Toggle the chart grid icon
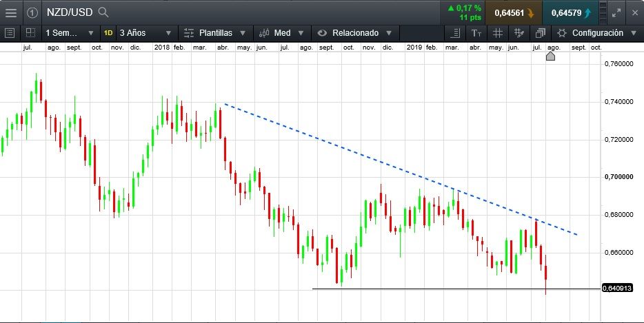 (498, 33)
